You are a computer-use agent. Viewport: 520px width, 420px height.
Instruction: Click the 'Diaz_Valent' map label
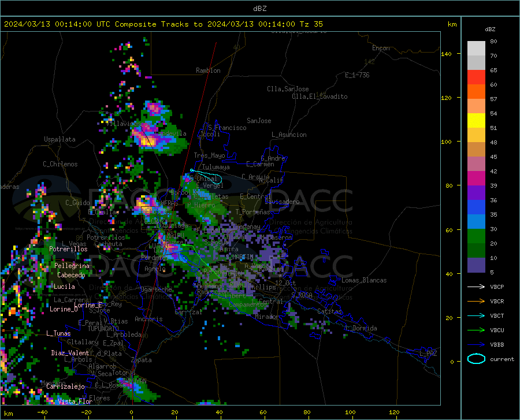[x=70, y=353]
